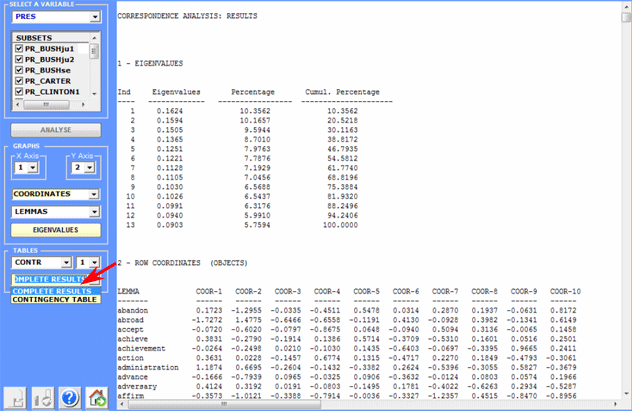Expand the LEMMAS dropdown
The height and width of the screenshot is (411, 632).
(x=94, y=212)
